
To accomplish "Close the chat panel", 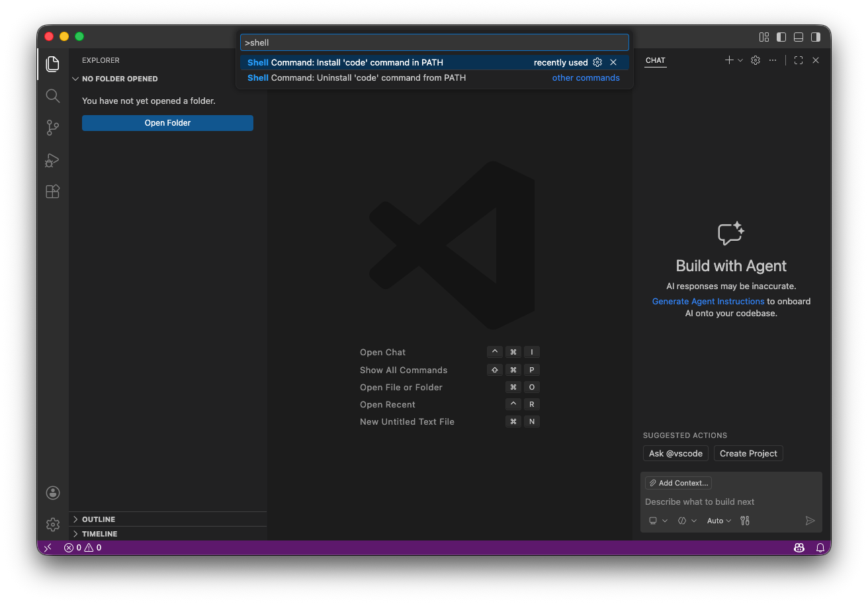I will pos(816,60).
